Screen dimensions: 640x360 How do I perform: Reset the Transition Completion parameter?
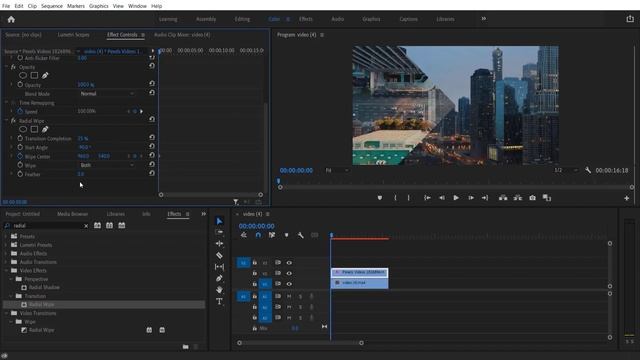[152, 138]
